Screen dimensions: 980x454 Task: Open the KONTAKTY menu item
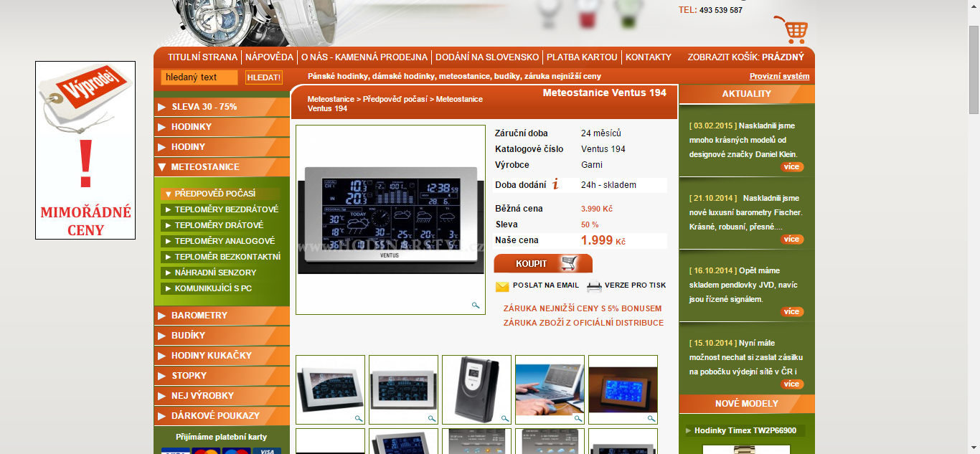[649, 57]
